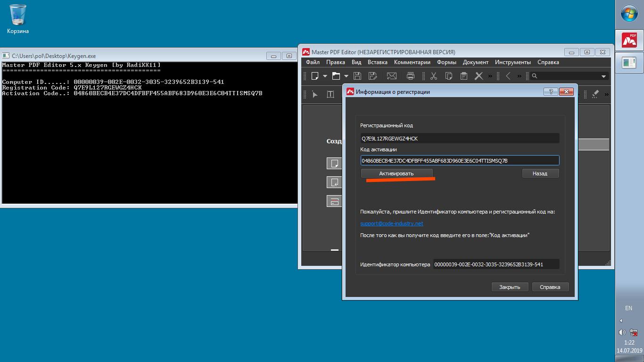The image size is (644, 362).
Task: Click the Previous page arrow icon
Action: point(508,76)
